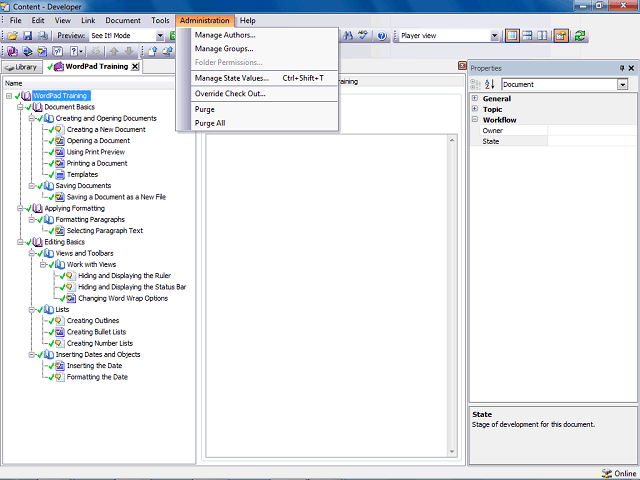Click the Purge All menu entry
Viewport: 640px width, 480px height.
click(264, 123)
